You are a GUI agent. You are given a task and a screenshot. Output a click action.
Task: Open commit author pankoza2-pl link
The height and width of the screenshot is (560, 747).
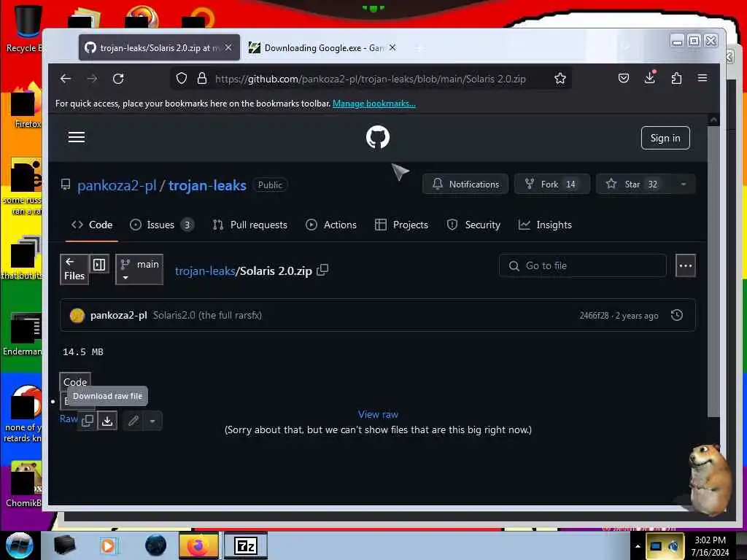point(119,315)
